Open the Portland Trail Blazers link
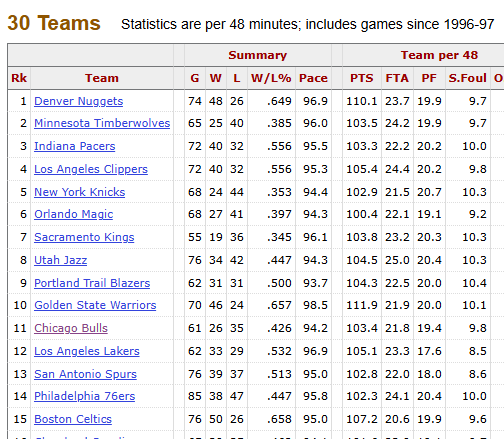504x439 pixels. pos(92,283)
